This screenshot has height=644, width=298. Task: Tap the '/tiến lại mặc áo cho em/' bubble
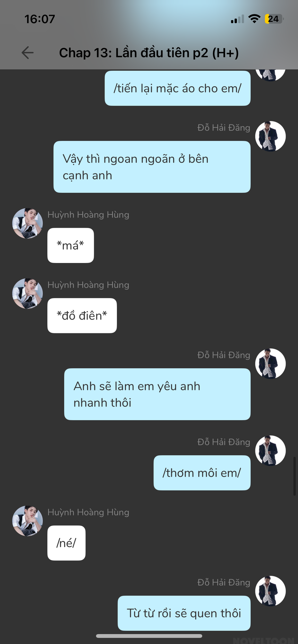[x=177, y=88]
